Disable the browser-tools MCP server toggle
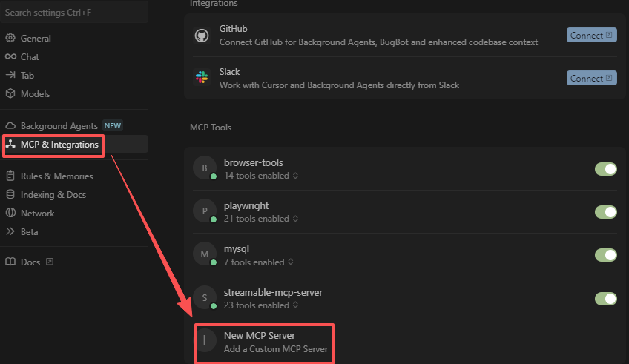629x364 pixels. click(606, 169)
